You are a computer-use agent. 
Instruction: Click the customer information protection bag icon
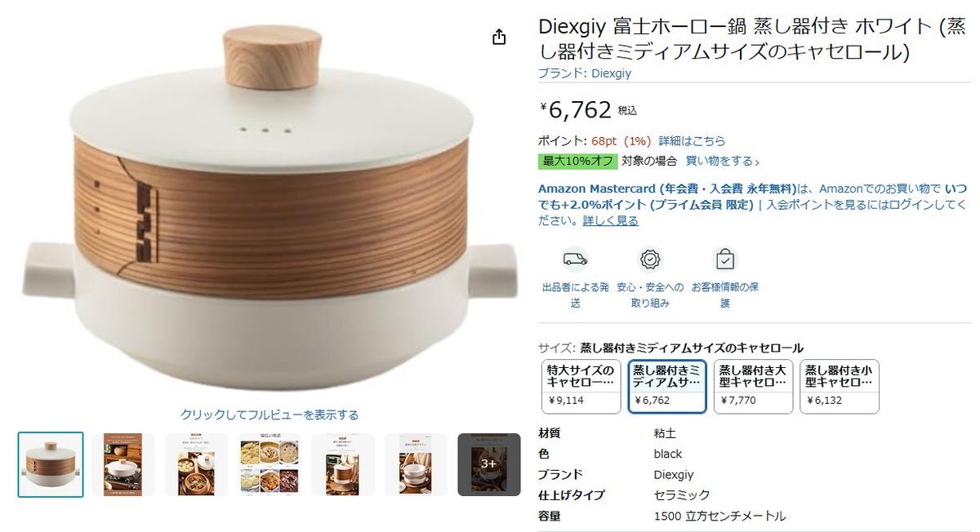click(x=725, y=259)
